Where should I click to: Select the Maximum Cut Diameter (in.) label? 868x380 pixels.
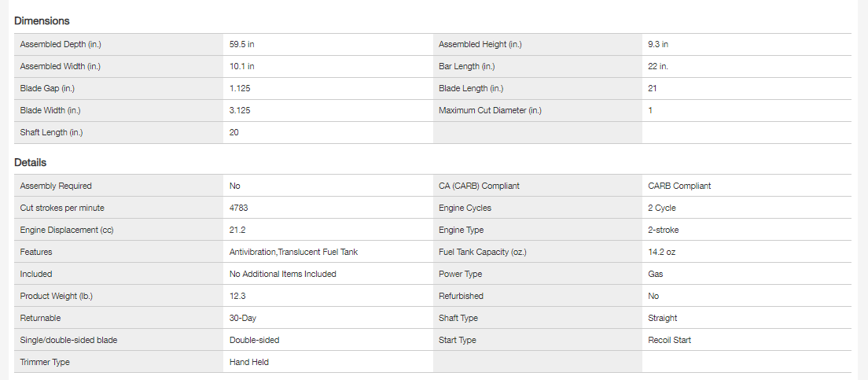point(490,110)
